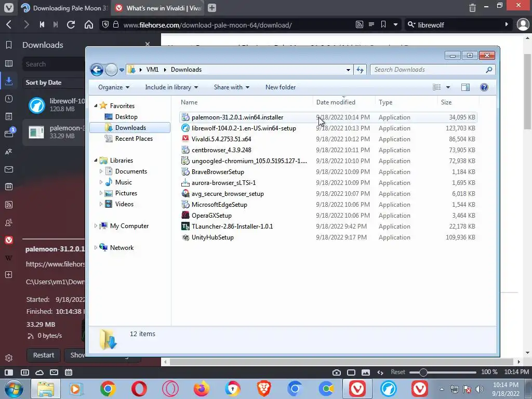Open Vivaldi calendar panel icon
532x399 pixels.
click(x=9, y=187)
